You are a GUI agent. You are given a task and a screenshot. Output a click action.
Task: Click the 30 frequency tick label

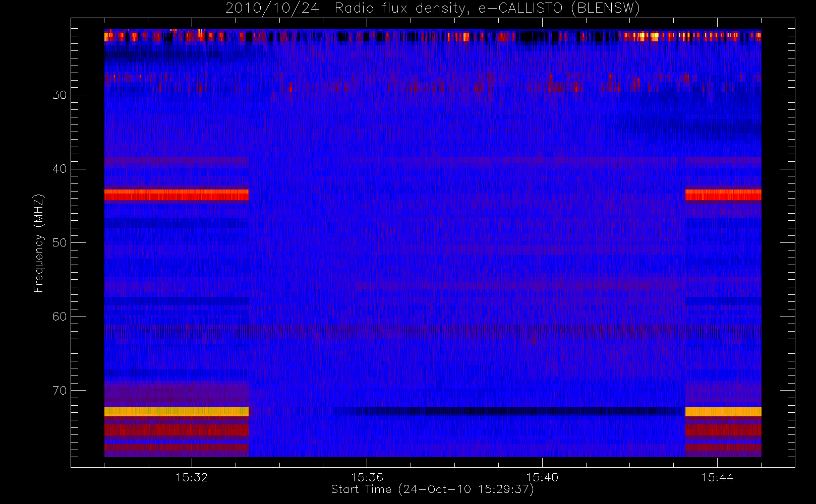tap(59, 95)
